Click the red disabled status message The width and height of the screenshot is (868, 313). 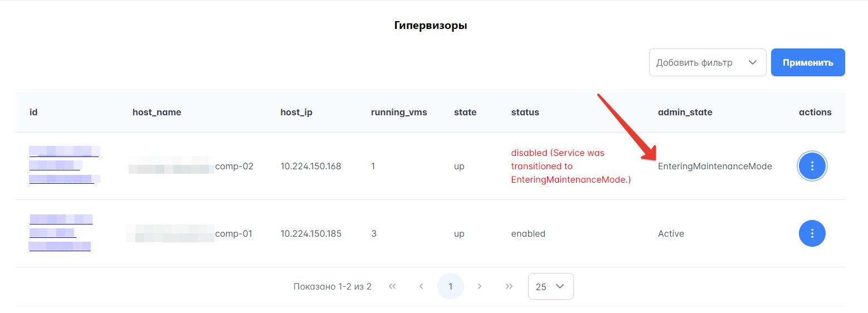570,166
